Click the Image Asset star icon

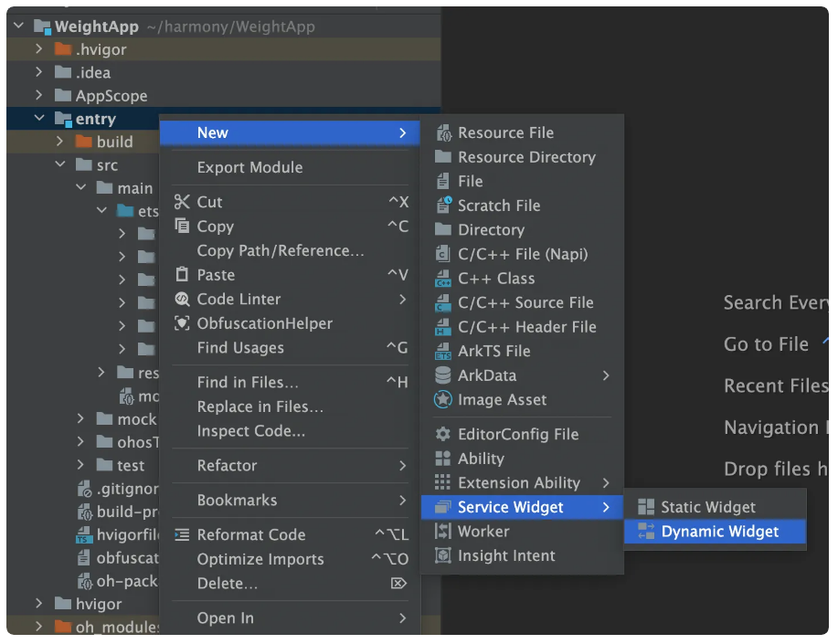point(443,400)
